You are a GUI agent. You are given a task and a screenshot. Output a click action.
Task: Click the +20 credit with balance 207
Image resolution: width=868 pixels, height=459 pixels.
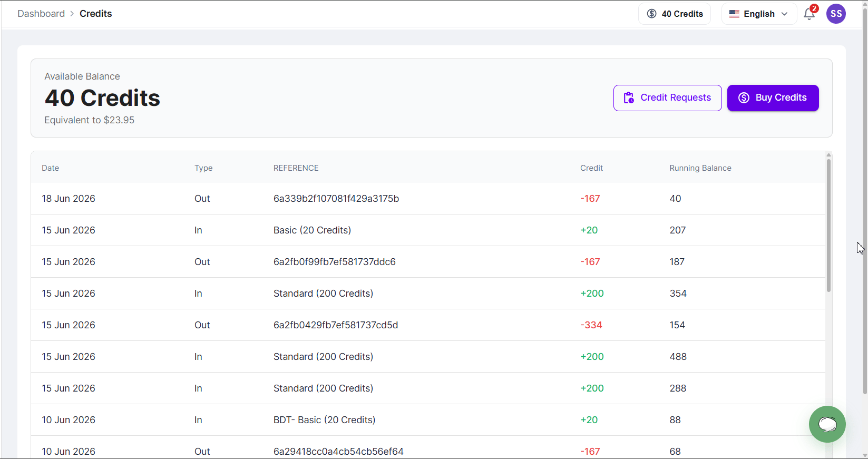[x=589, y=230]
